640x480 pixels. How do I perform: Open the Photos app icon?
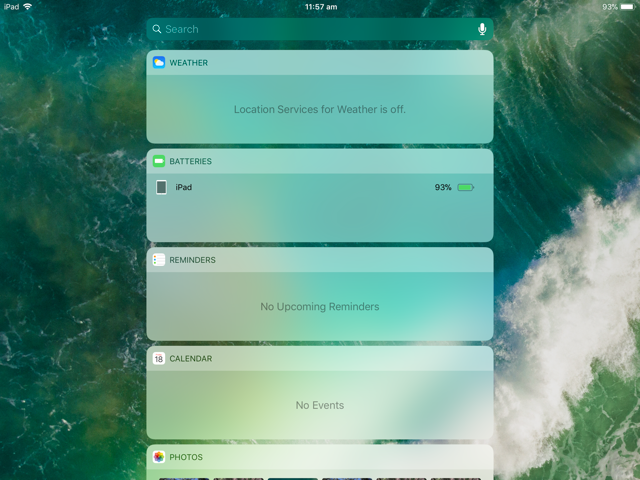(x=159, y=457)
